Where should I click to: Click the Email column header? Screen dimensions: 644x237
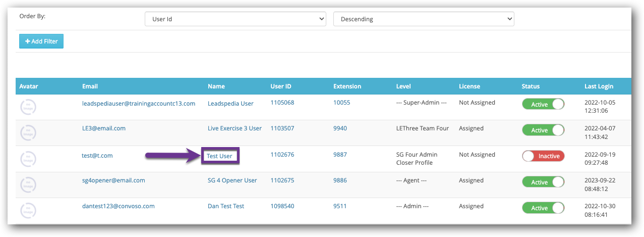pyautogui.click(x=90, y=86)
